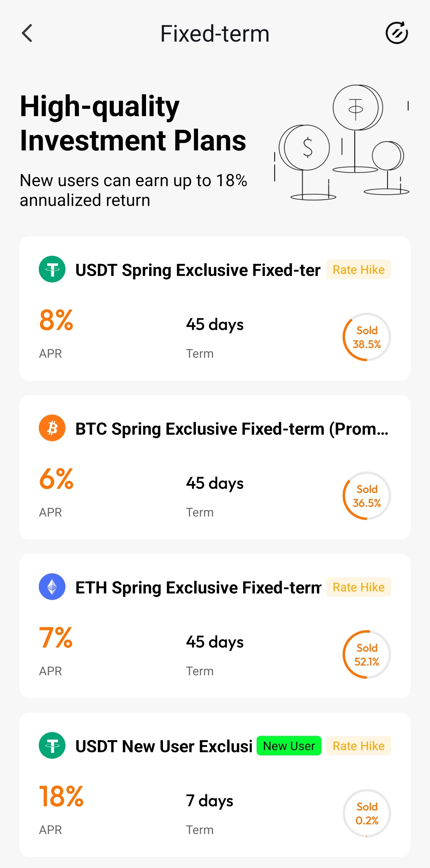
Task: Tap the coins illustration in the banner
Action: pos(342,143)
